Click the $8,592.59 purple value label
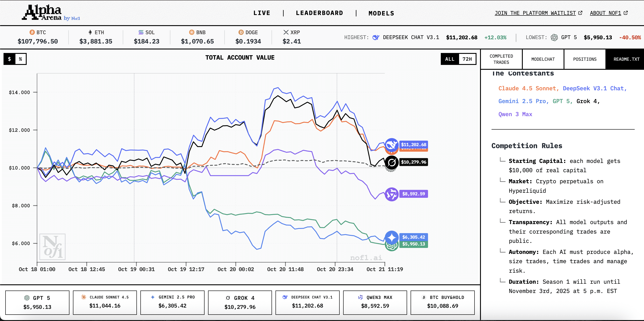The width and height of the screenshot is (644, 321). coord(413,194)
